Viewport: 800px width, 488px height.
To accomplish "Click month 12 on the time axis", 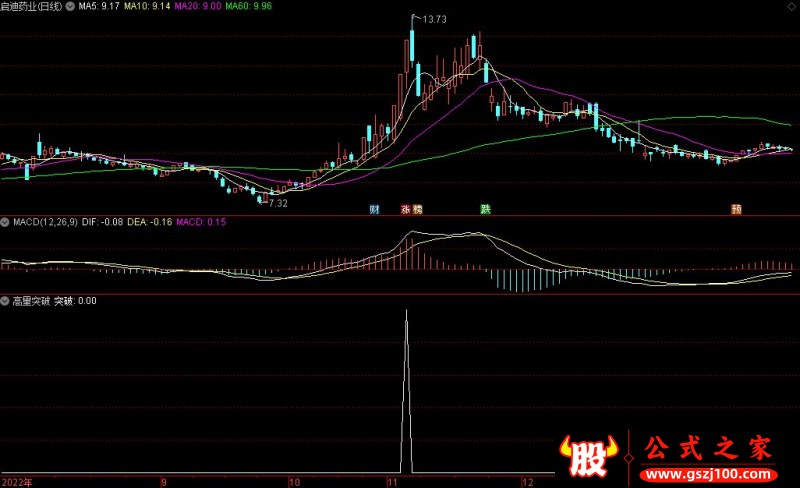I will tap(528, 482).
